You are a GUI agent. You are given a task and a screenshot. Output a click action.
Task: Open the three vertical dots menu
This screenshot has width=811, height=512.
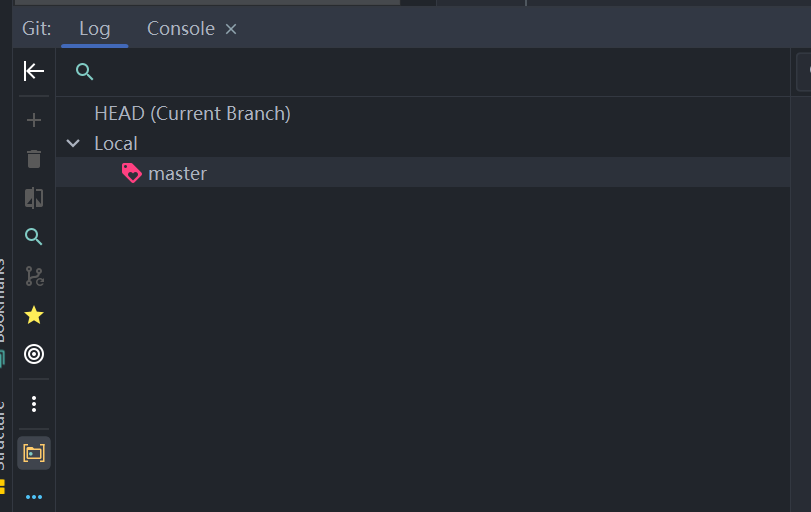pos(34,404)
